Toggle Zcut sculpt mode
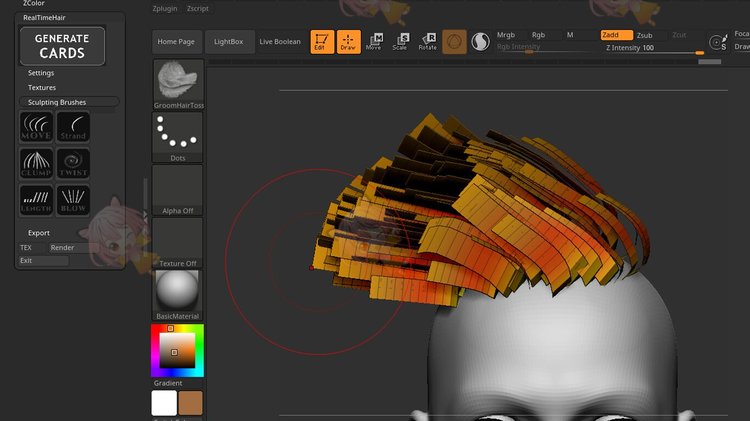 [679, 35]
